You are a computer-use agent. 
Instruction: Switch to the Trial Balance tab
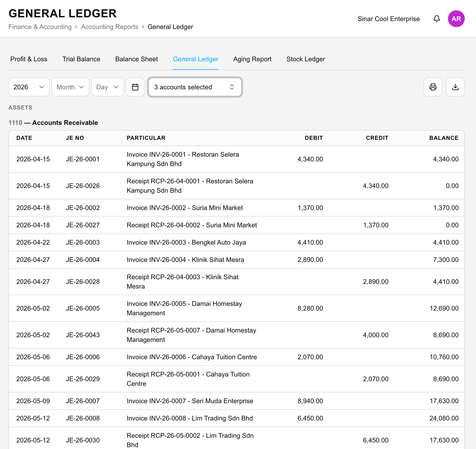tap(81, 59)
